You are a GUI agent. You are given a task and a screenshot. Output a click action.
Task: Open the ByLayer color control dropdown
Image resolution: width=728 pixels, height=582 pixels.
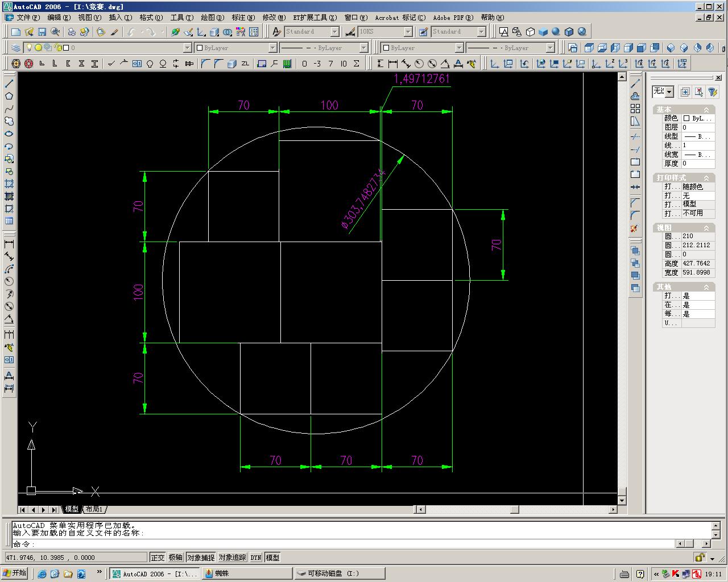[x=272, y=48]
